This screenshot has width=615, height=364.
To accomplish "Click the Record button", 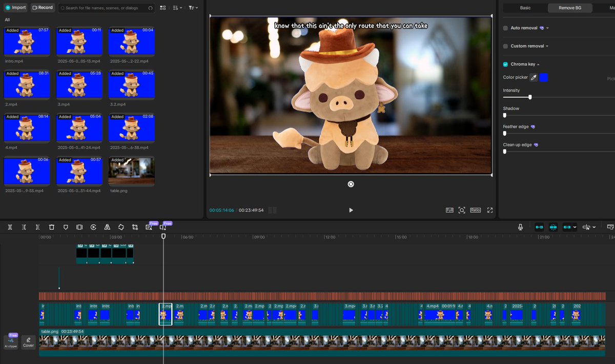I will click(x=43, y=8).
